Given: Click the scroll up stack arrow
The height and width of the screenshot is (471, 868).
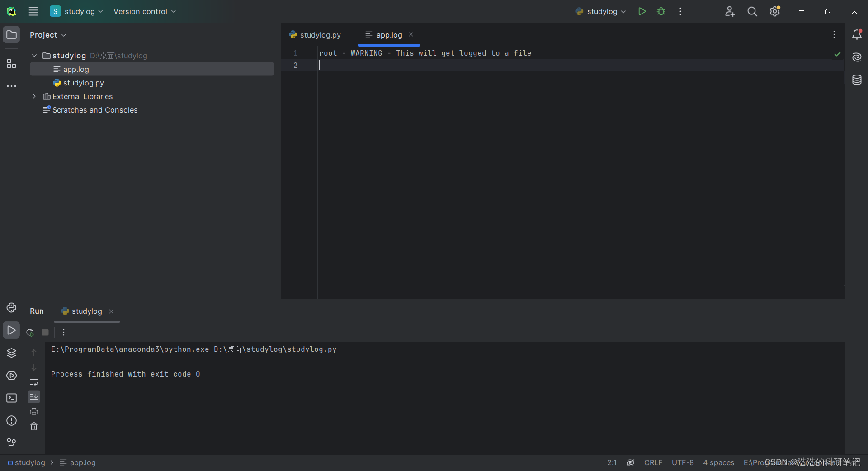Looking at the screenshot, I should (x=34, y=353).
